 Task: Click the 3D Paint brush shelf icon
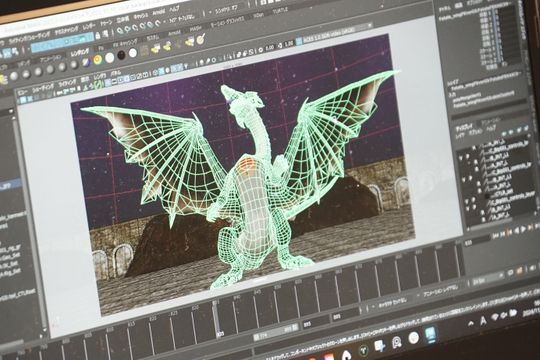pyautogui.click(x=201, y=40)
